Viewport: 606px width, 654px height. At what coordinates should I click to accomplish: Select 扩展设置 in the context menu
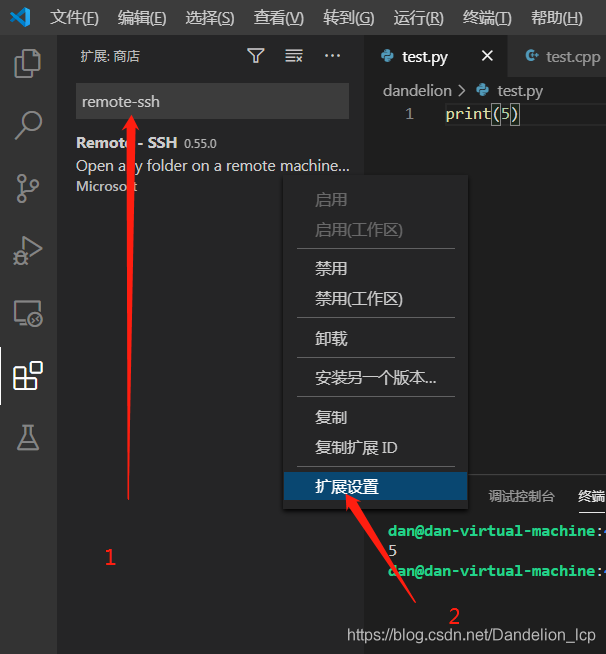347,487
